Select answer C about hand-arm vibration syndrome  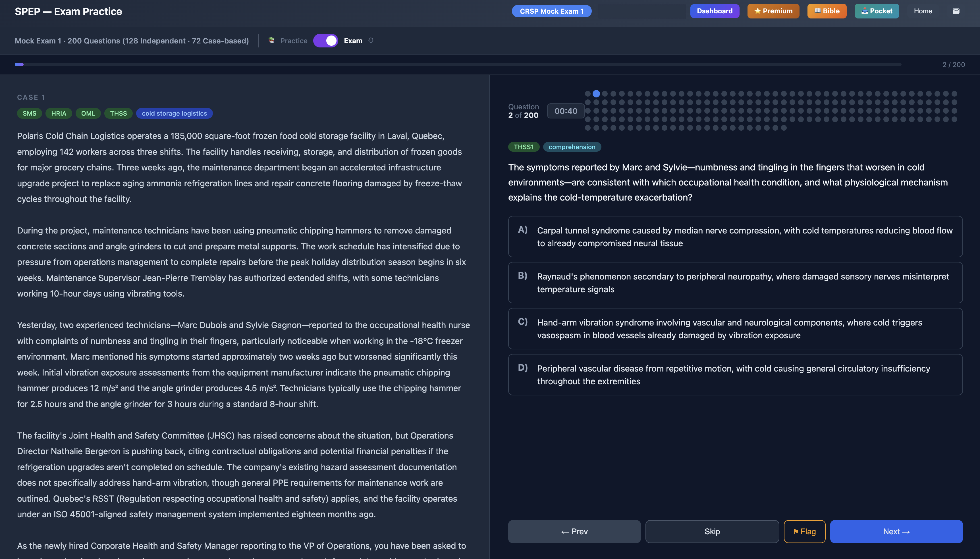pyautogui.click(x=735, y=329)
